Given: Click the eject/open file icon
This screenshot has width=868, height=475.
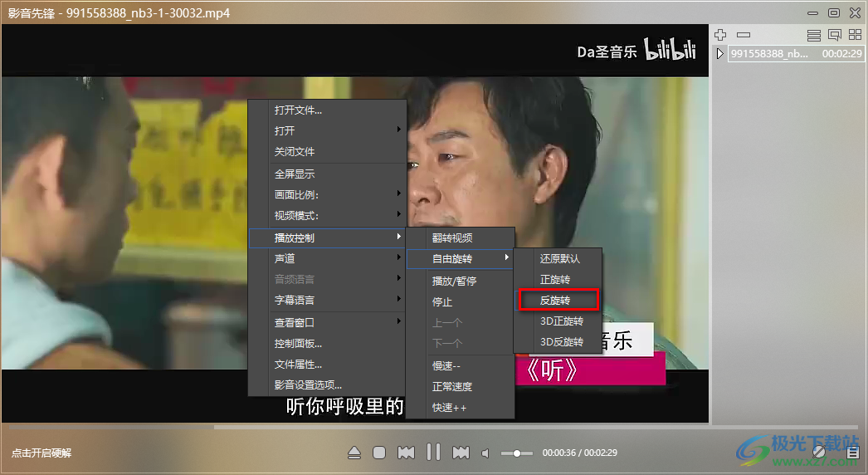Looking at the screenshot, I should coord(354,453).
